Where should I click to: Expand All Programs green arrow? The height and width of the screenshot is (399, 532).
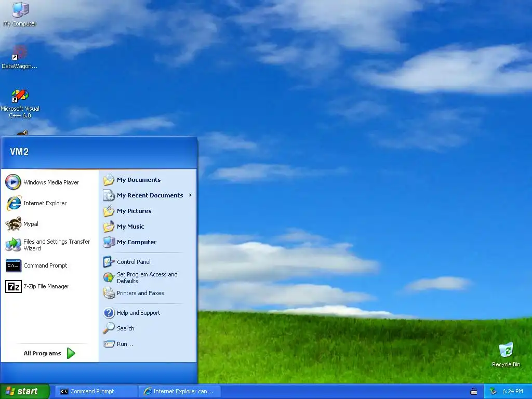click(71, 353)
